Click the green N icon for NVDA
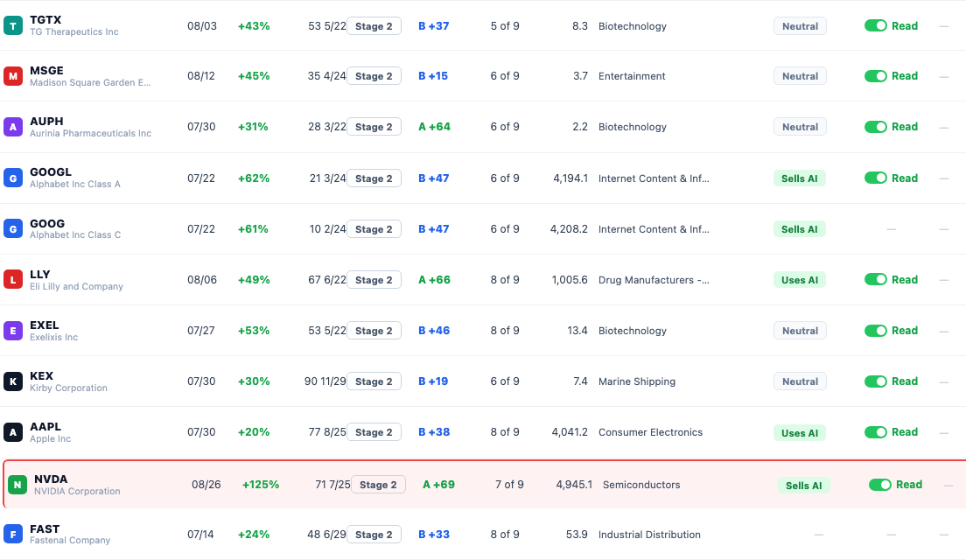 (x=17, y=485)
